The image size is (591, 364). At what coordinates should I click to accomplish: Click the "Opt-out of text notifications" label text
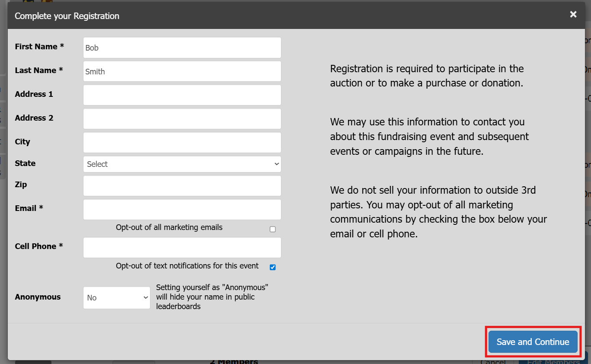(x=187, y=266)
